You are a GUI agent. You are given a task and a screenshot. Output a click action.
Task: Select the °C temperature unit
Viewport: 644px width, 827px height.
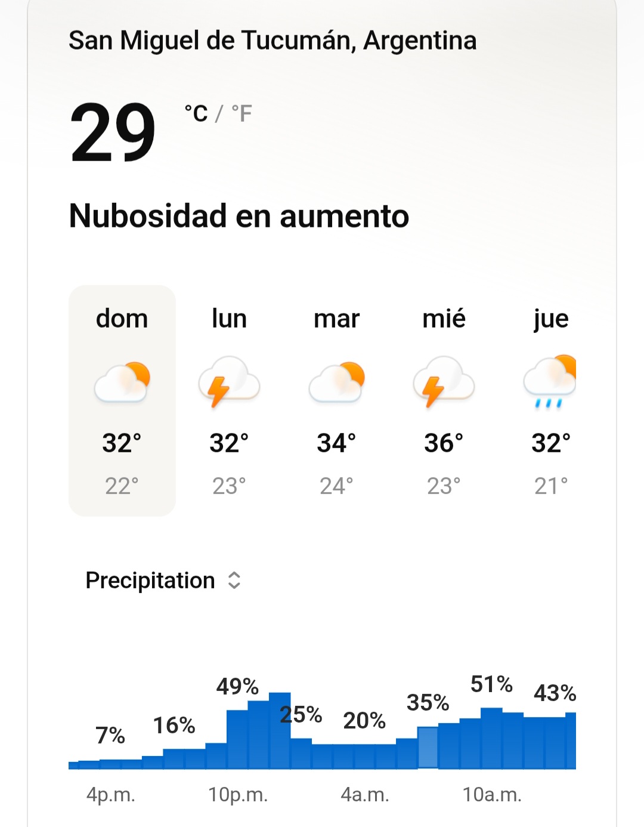click(x=196, y=113)
